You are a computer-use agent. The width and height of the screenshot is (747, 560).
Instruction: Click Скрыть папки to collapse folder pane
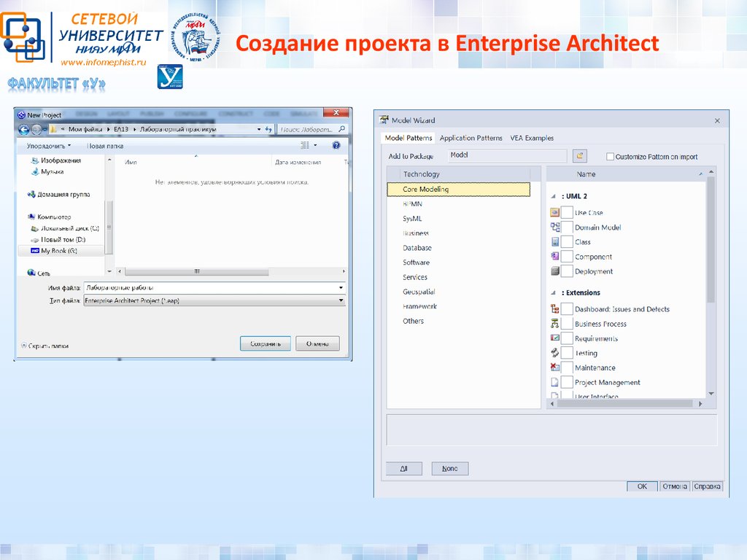44,346
